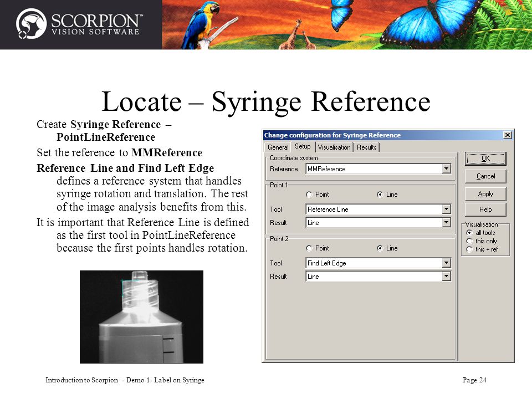Open the Results tab
Image resolution: width=532 pixels, height=399 pixels.
(367, 147)
